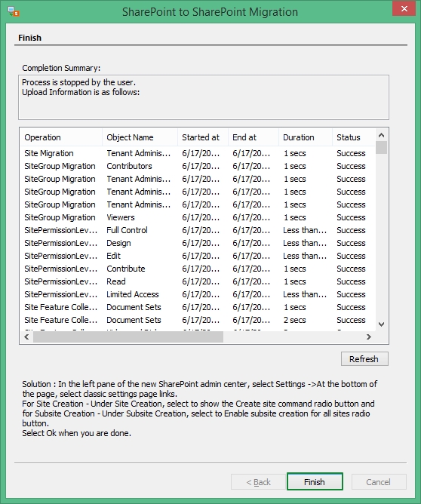
Task: Click the app icon in title bar
Action: pyautogui.click(x=14, y=11)
